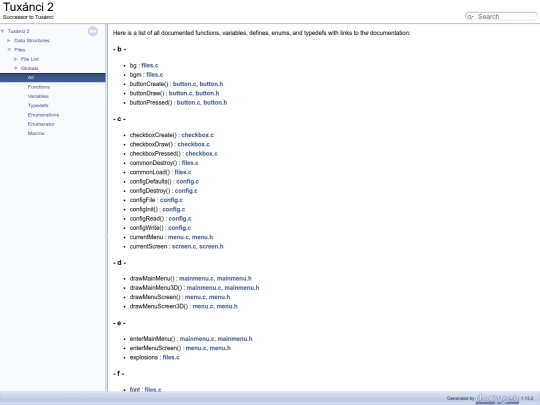The width and height of the screenshot is (540, 405).
Task: Open checkbox.c link for checkboxCreate()
Action: tap(197, 135)
